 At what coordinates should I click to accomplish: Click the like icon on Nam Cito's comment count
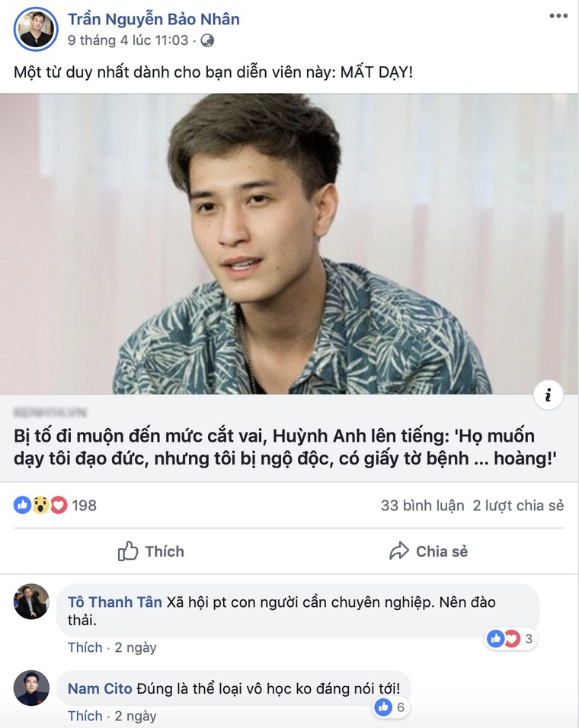click(382, 707)
